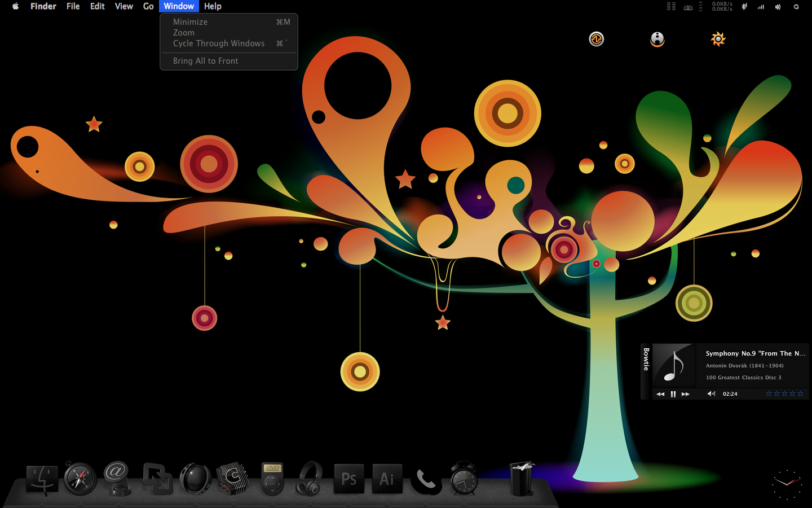This screenshot has height=508, width=812.
Task: Open the Edit menu
Action: [98, 6]
